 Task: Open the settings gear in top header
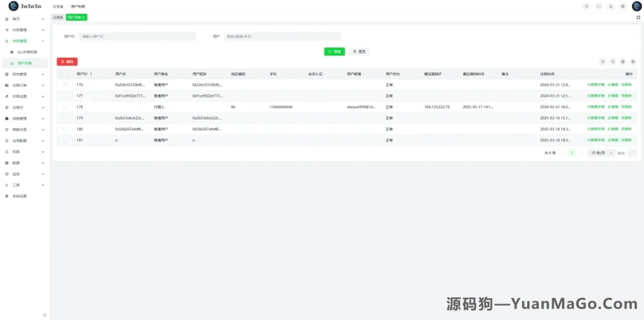point(623,6)
